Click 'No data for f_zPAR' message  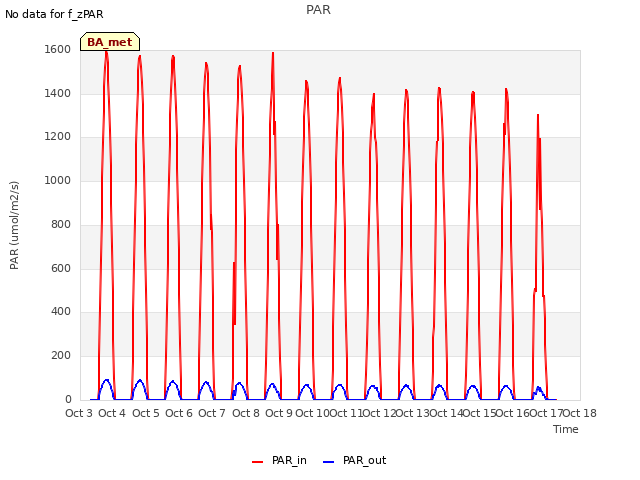[54, 14]
